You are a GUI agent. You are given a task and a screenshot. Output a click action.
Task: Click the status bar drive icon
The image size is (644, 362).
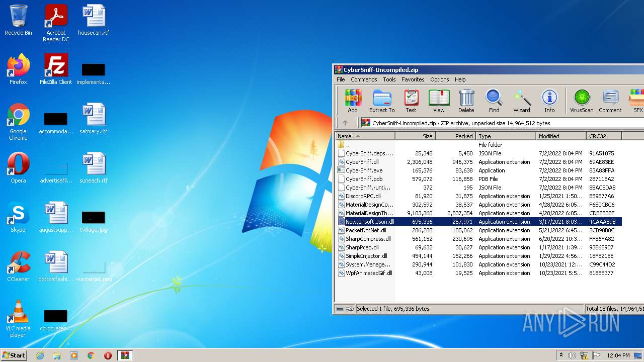(x=341, y=309)
